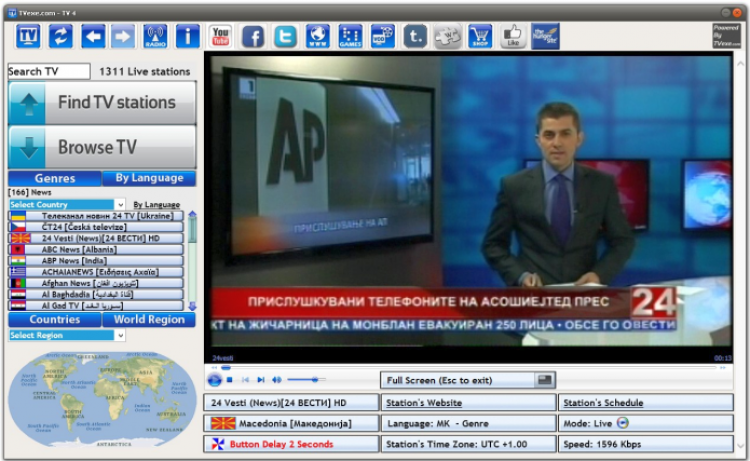This screenshot has width=750, height=461.
Task: Expand the Select Country dropdown
Action: click(x=121, y=205)
